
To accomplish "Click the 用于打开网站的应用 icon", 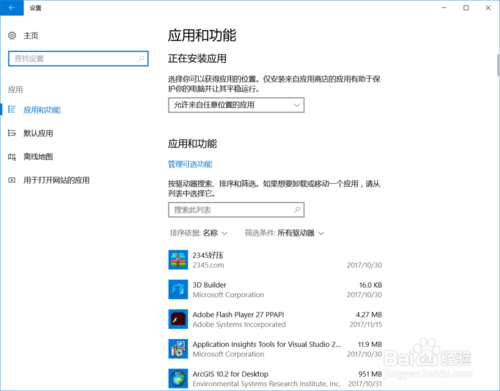I will click(12, 180).
